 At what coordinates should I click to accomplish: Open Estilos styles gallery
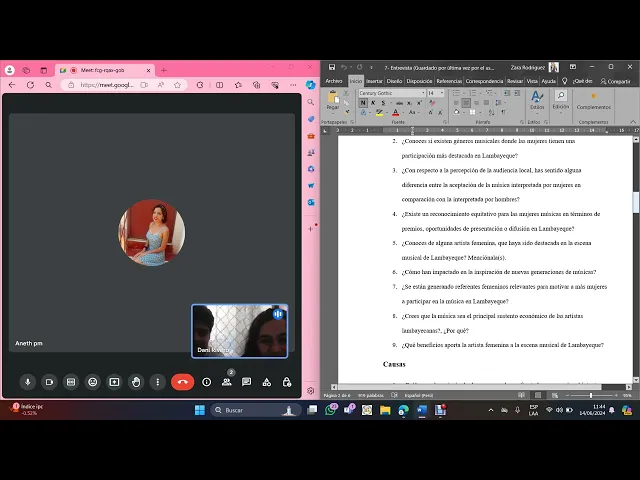[537, 100]
